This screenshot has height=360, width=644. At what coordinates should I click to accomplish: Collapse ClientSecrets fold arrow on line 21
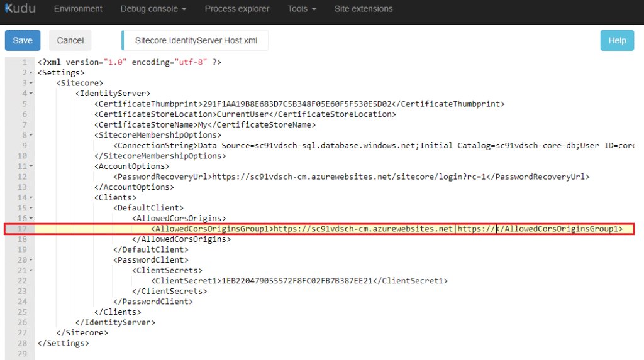tap(31, 271)
